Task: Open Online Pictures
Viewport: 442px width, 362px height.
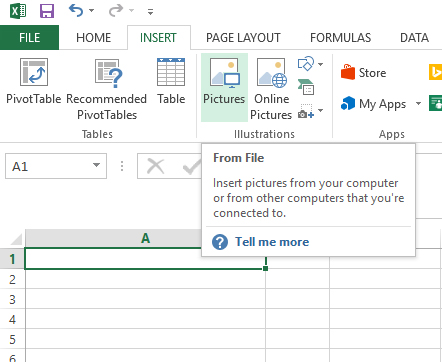Action: pos(271,89)
